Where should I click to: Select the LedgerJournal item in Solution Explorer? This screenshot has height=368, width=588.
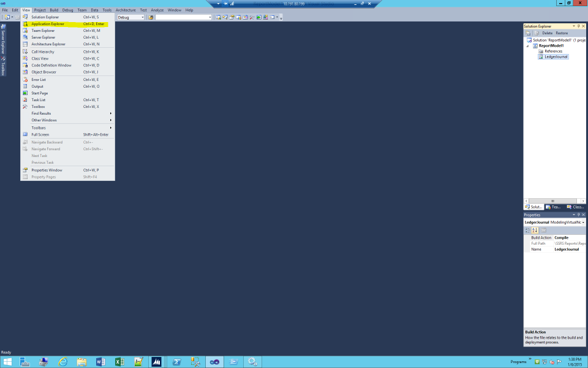(x=553, y=58)
